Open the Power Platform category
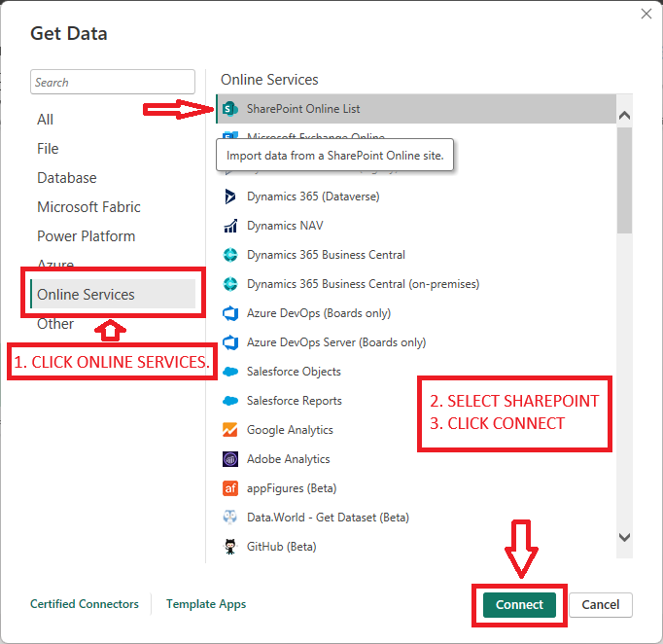This screenshot has height=644, width=663. [x=87, y=236]
